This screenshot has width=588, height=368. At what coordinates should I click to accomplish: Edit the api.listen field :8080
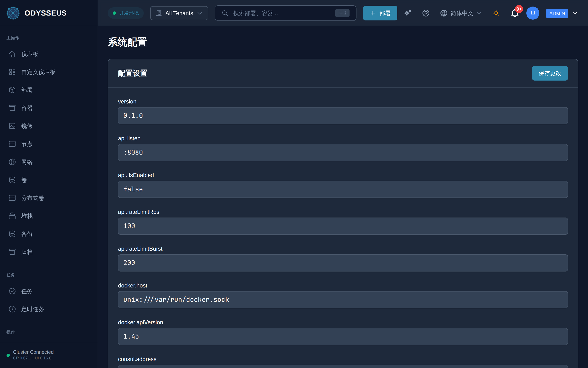point(343,152)
